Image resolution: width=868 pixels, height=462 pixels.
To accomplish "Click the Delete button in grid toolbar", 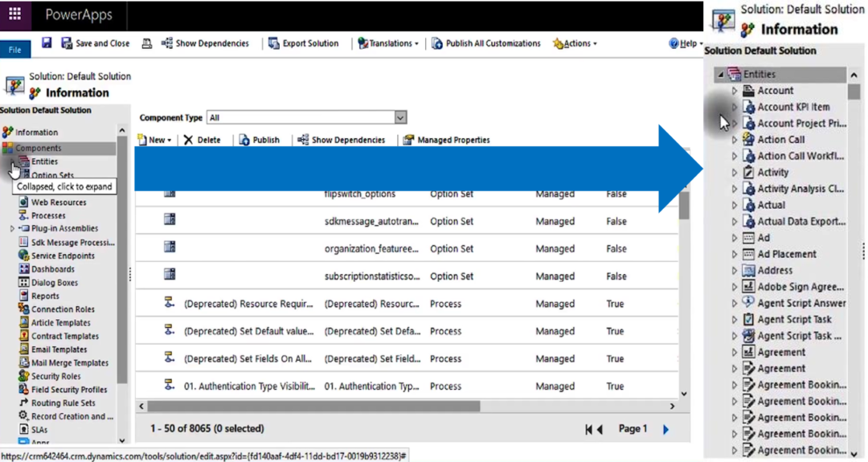I will [x=202, y=140].
